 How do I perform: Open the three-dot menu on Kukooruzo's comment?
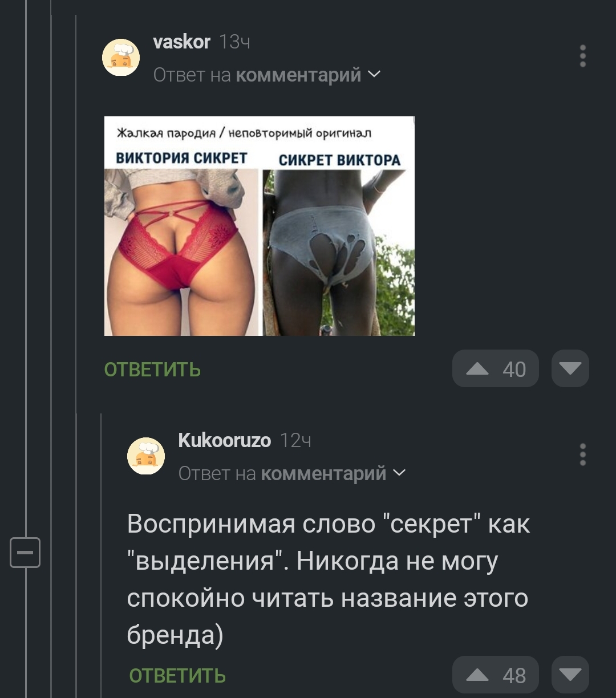(582, 454)
